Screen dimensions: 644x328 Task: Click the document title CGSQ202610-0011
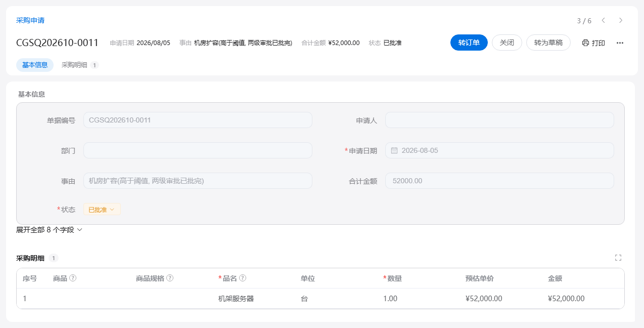pos(57,43)
